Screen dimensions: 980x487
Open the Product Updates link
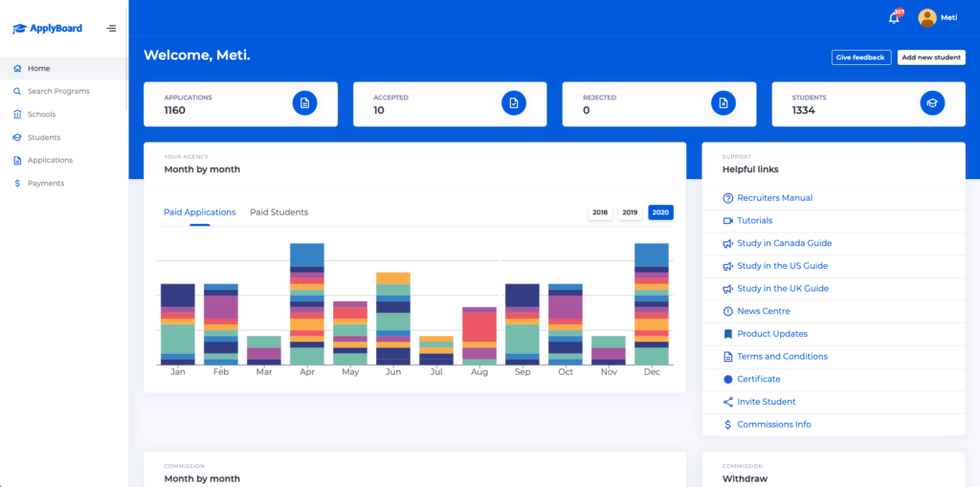click(772, 334)
